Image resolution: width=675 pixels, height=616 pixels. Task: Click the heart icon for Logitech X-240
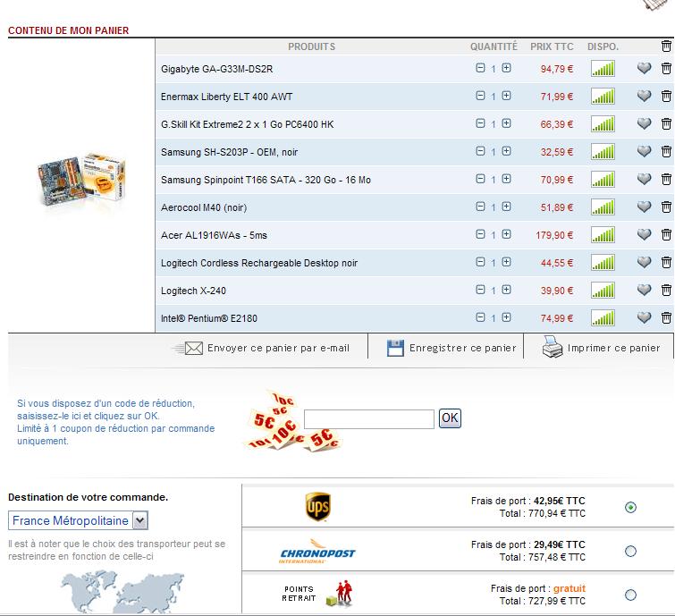pos(644,291)
